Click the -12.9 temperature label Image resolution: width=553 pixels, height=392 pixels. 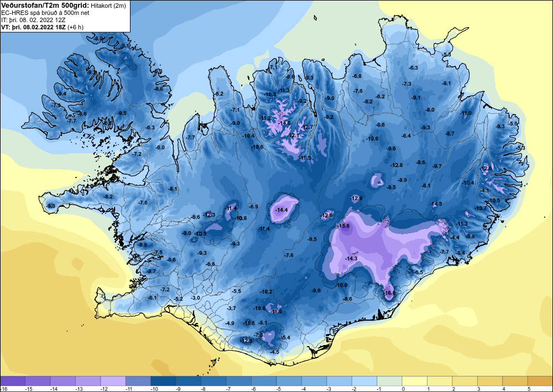click(356, 198)
